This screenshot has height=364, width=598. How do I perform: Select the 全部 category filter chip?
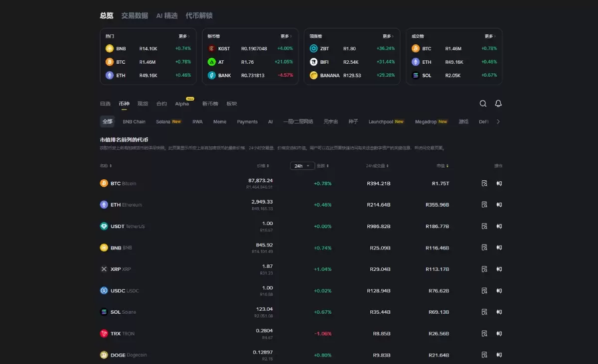point(108,121)
